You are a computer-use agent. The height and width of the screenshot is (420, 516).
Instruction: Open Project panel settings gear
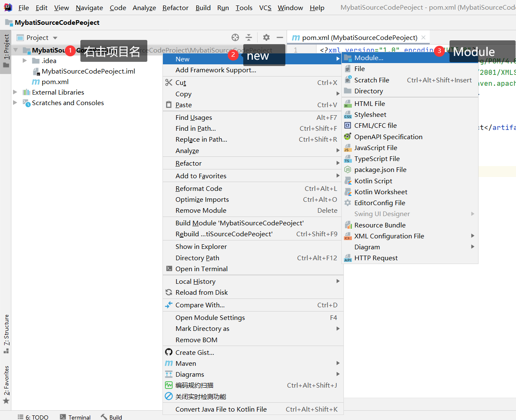[266, 37]
